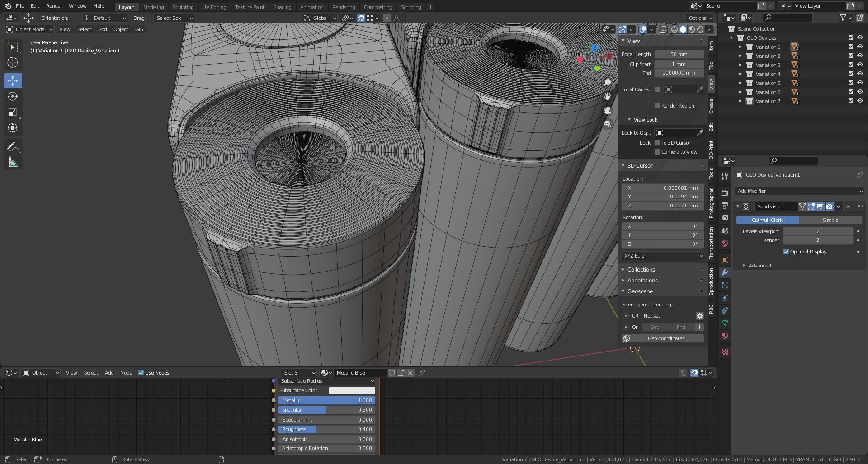
Task: Open the Slot 5 material slot dropdown
Action: coord(299,373)
